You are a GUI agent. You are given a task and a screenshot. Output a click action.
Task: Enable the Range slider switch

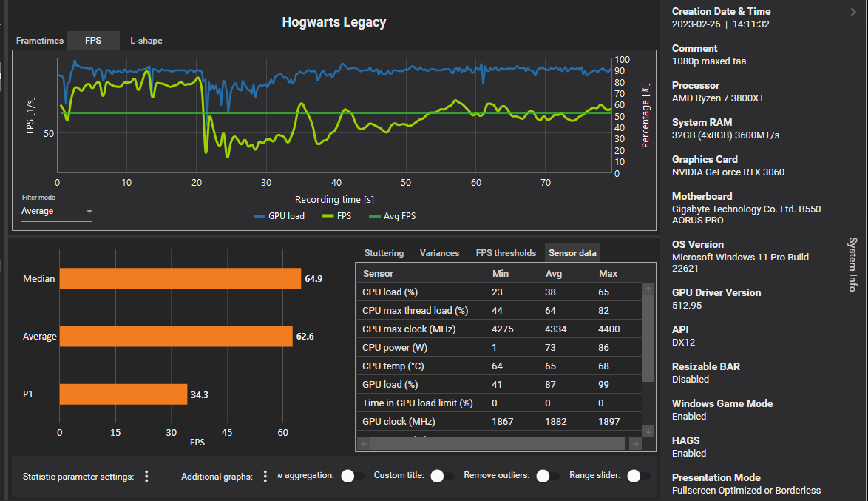pos(639,476)
